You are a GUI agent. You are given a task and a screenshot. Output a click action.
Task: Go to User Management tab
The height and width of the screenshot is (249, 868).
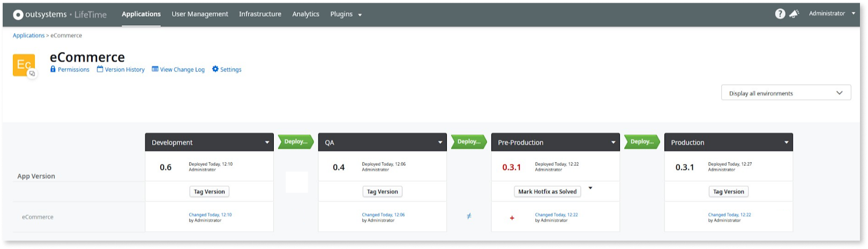coord(200,14)
